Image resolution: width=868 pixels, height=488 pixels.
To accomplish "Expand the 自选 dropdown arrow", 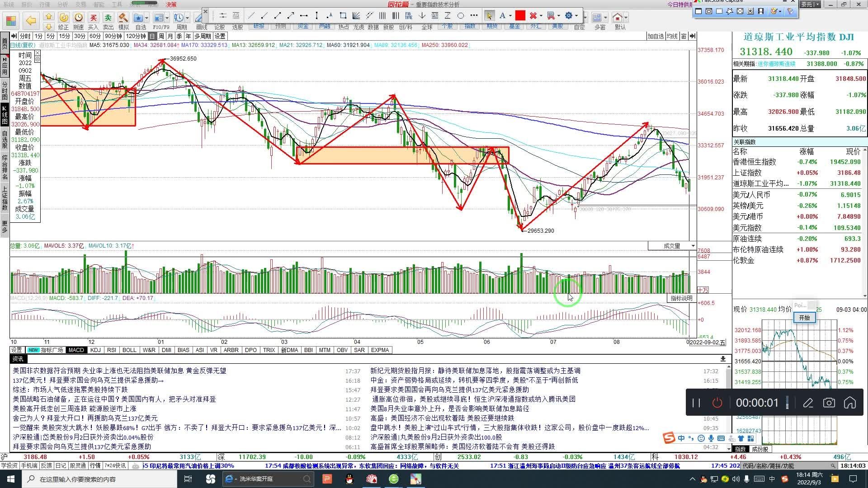I will (147, 18).
